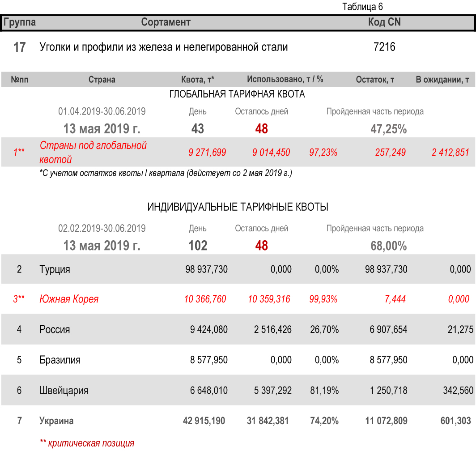Click Switzerland's 81,19% usage percentage

324,391
